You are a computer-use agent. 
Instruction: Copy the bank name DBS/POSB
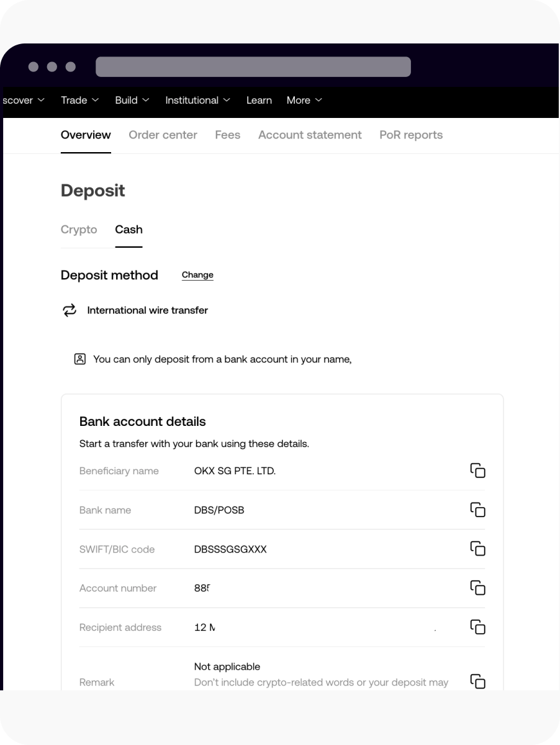[478, 510]
